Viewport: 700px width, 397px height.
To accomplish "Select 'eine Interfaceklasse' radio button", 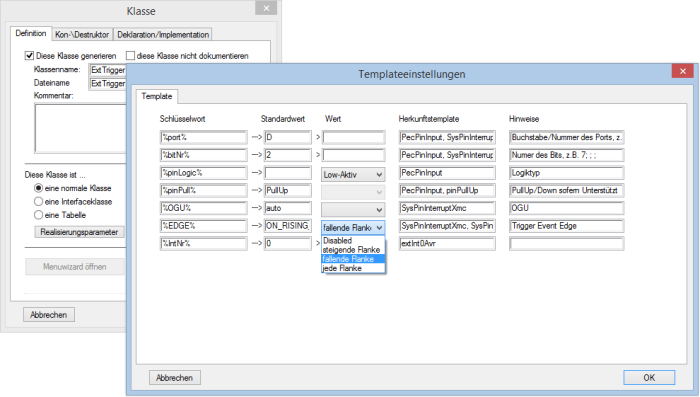I will pyautogui.click(x=38, y=201).
